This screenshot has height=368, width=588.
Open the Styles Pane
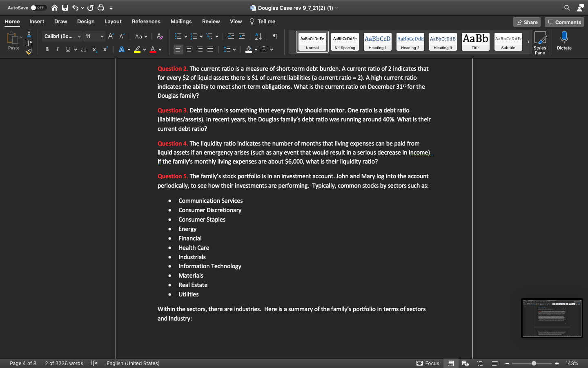tap(540, 41)
